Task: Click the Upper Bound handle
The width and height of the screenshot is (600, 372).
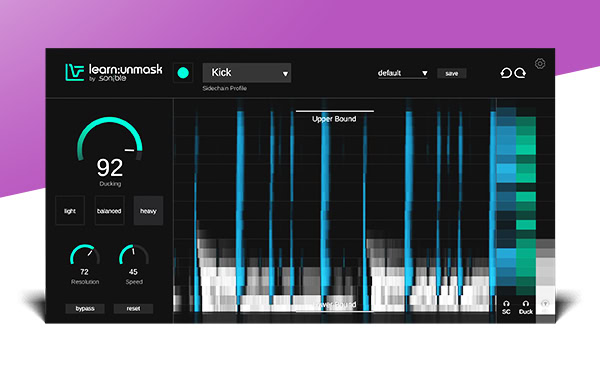Action: click(x=334, y=111)
